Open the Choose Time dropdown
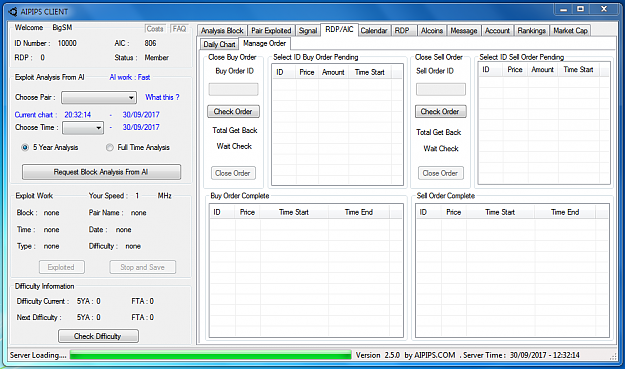 (83, 128)
